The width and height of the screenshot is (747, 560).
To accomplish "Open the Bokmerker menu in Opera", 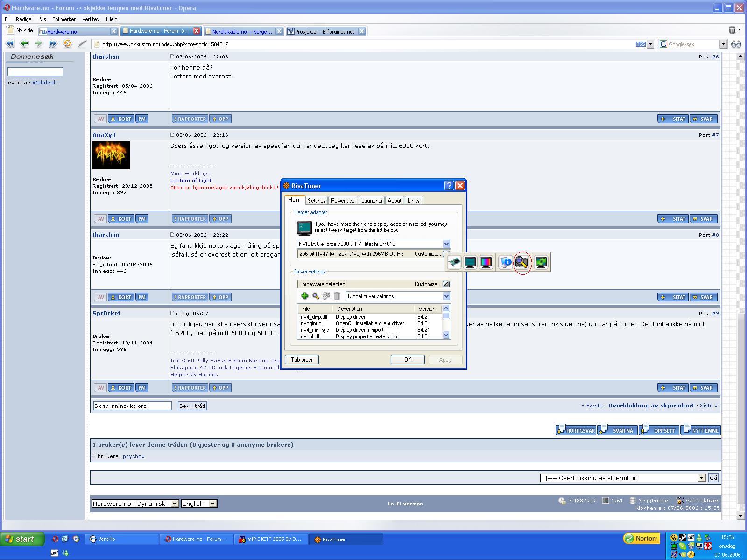I will pyautogui.click(x=64, y=19).
